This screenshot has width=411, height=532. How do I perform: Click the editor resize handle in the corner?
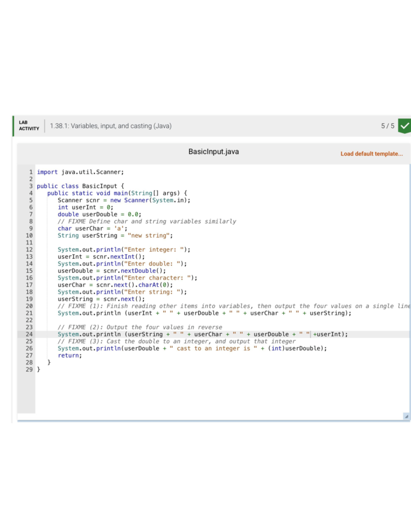click(406, 416)
